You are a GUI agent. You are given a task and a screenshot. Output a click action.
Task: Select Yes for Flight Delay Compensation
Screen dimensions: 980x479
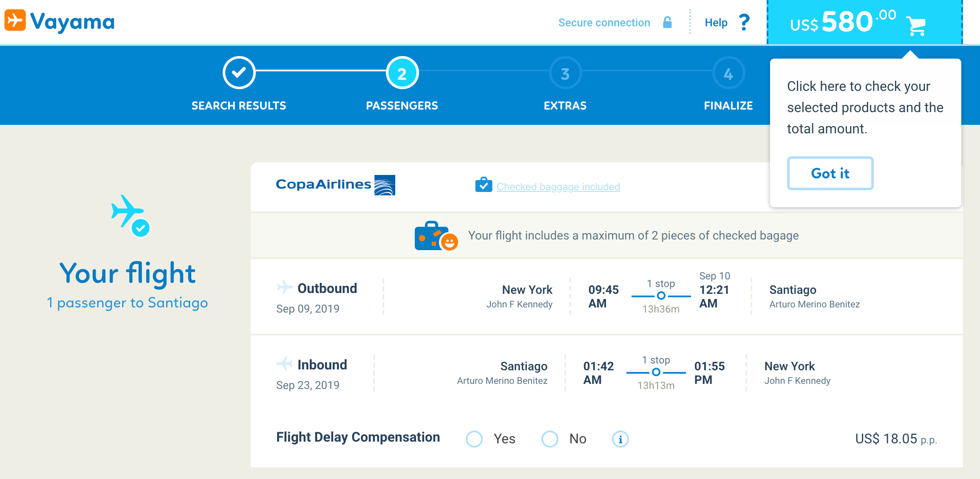coord(474,439)
